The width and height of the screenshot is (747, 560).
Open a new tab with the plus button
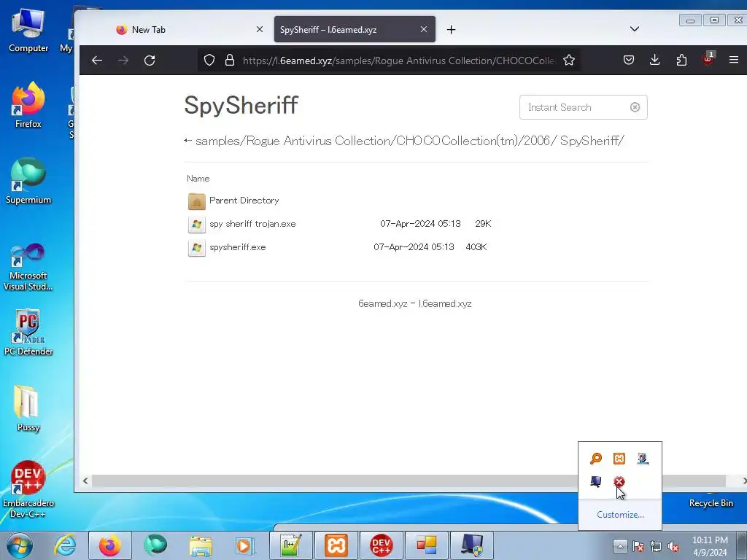[451, 29]
